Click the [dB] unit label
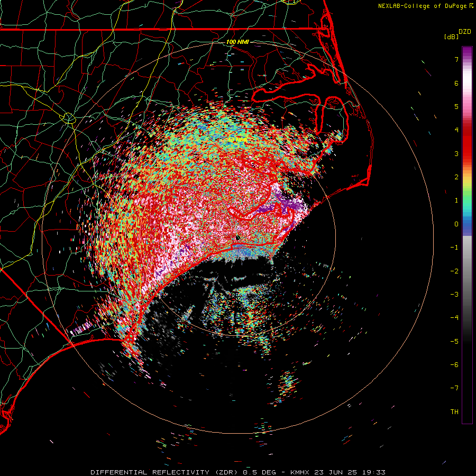Image resolution: width=476 pixels, height=476 pixels. [x=452, y=36]
